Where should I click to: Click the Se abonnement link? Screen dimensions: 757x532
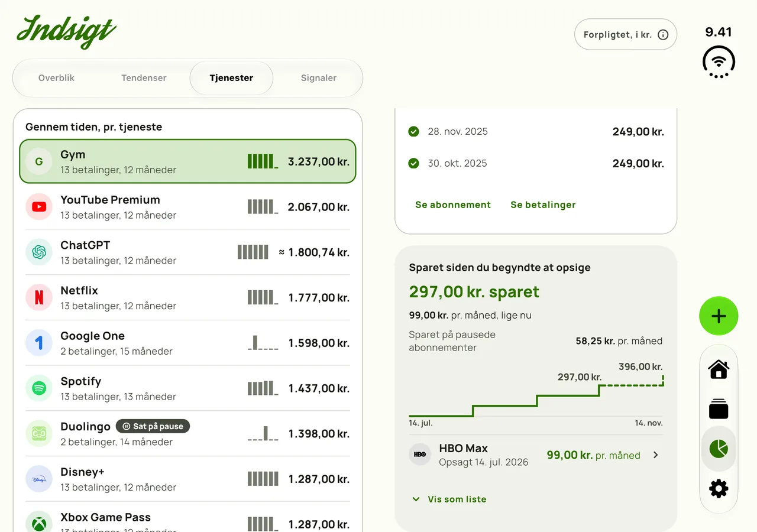[453, 205]
